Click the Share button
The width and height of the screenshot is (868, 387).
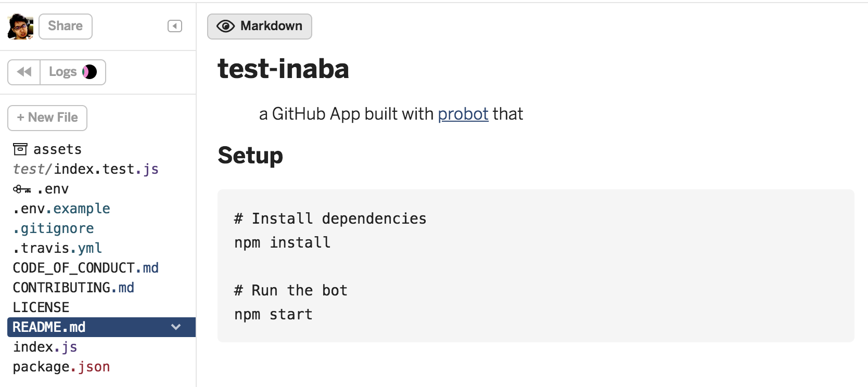click(66, 27)
